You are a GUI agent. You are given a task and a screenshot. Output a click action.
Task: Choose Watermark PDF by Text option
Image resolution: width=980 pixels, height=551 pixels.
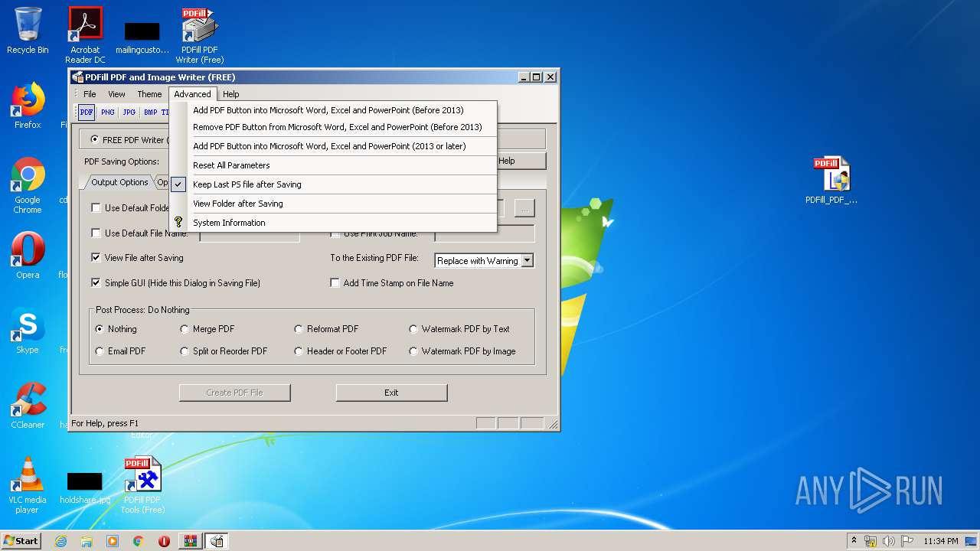(x=413, y=329)
